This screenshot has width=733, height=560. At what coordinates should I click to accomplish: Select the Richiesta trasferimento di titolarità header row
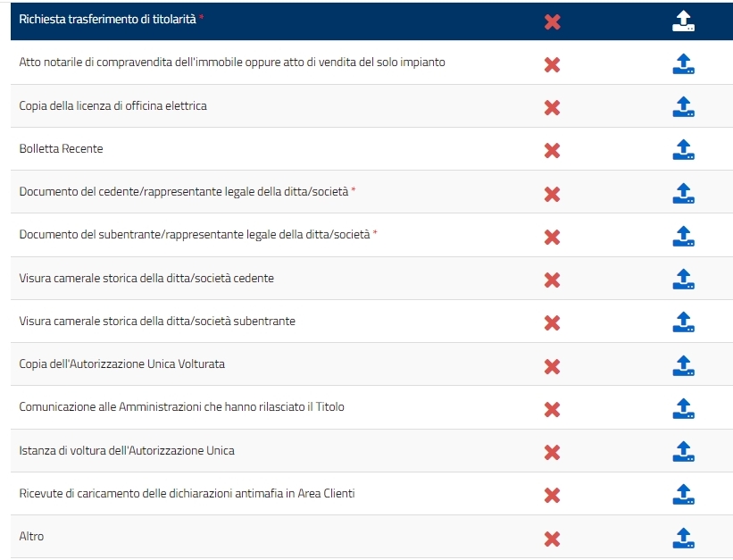click(371, 21)
